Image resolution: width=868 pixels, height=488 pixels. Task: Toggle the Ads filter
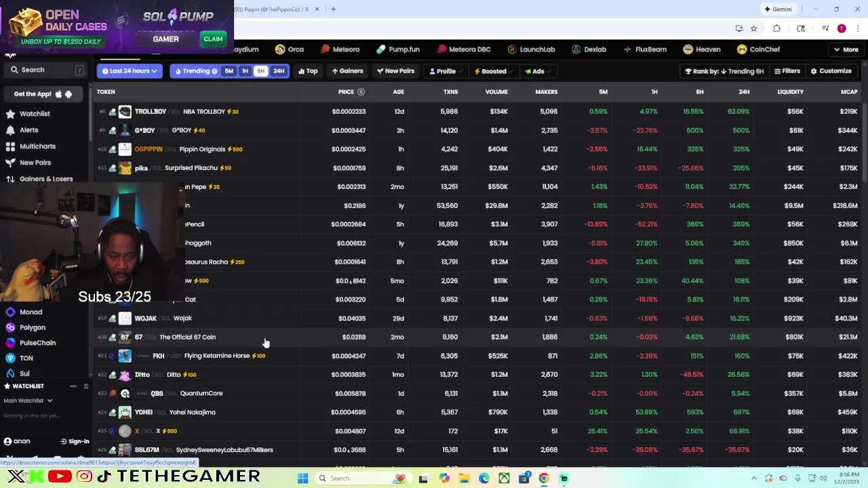tap(538, 71)
